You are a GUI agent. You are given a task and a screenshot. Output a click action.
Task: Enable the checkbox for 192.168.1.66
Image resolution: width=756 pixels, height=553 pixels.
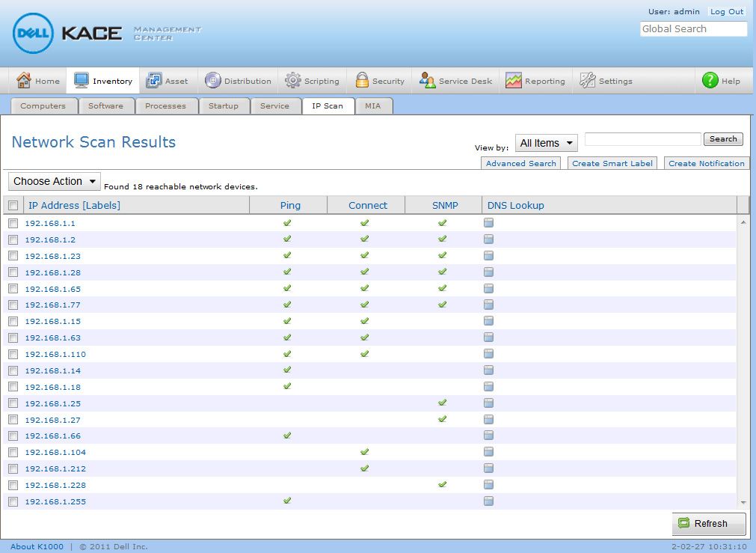(13, 436)
